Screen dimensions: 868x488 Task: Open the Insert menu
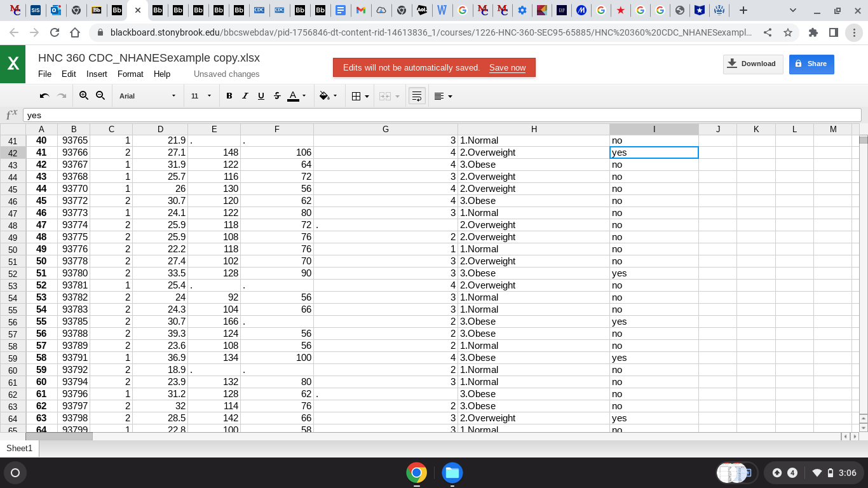point(97,74)
